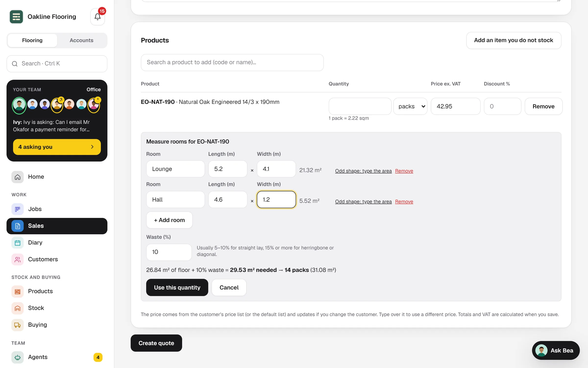Screen dimensions: 588x368
Task: Click the Agents robot icon
Action: 17,357
